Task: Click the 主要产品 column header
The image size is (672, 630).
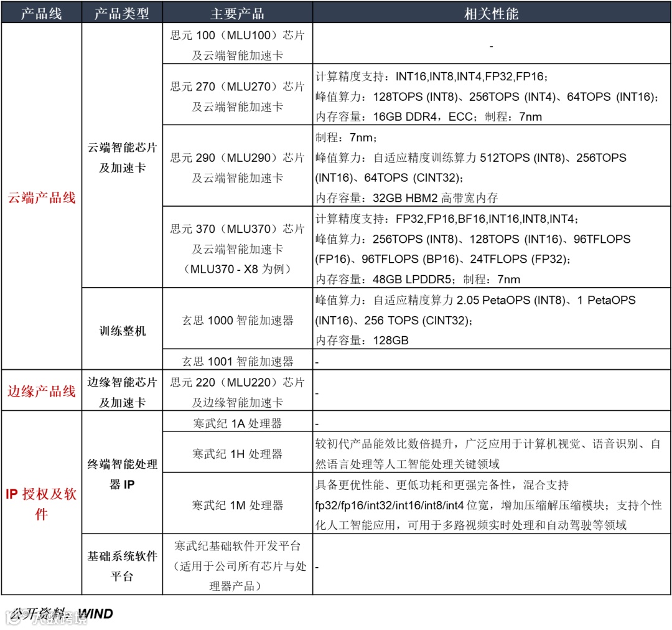Action: click(x=238, y=12)
